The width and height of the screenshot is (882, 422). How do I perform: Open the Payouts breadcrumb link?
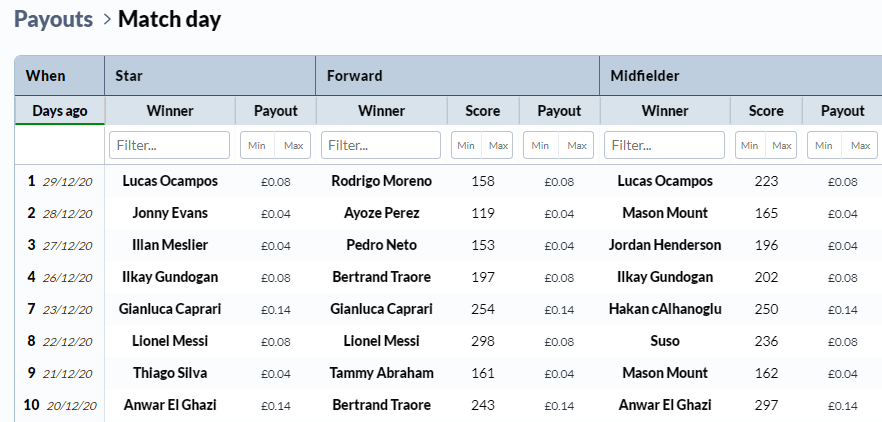(x=53, y=19)
